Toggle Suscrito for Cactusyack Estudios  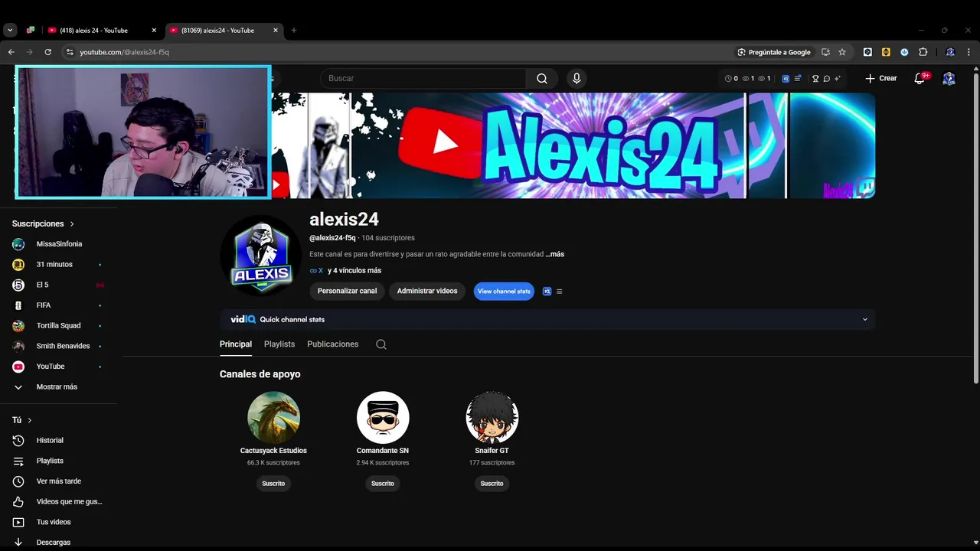[273, 484]
